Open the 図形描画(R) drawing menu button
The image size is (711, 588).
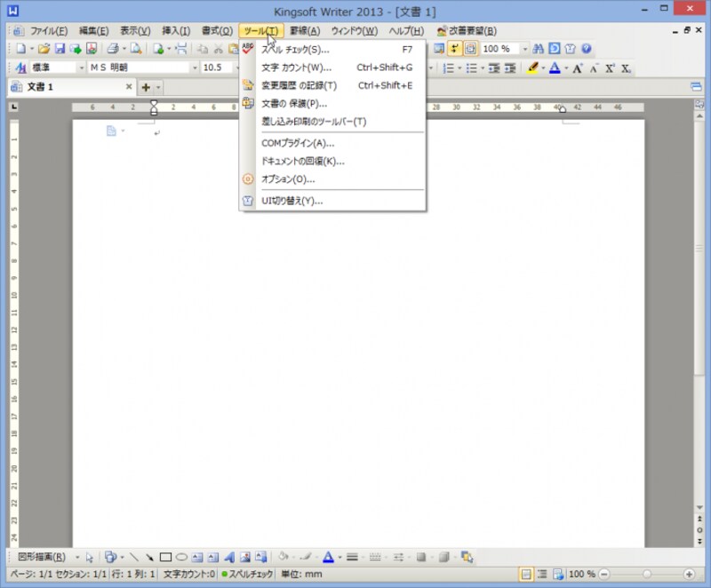click(42, 558)
